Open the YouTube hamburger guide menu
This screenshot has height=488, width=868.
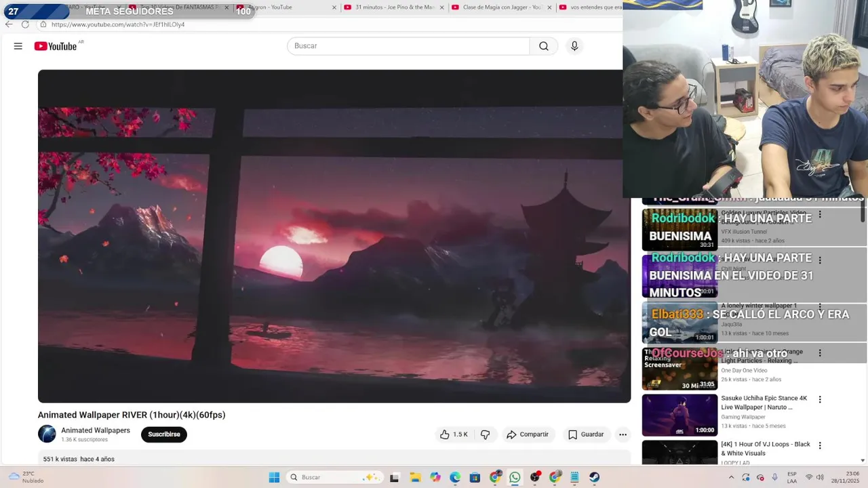click(18, 46)
